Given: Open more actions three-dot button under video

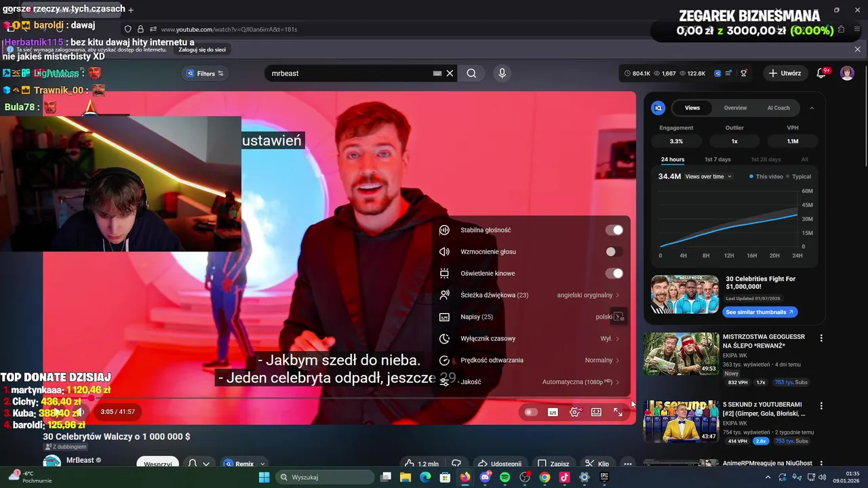Looking at the screenshot, I should pos(628,464).
